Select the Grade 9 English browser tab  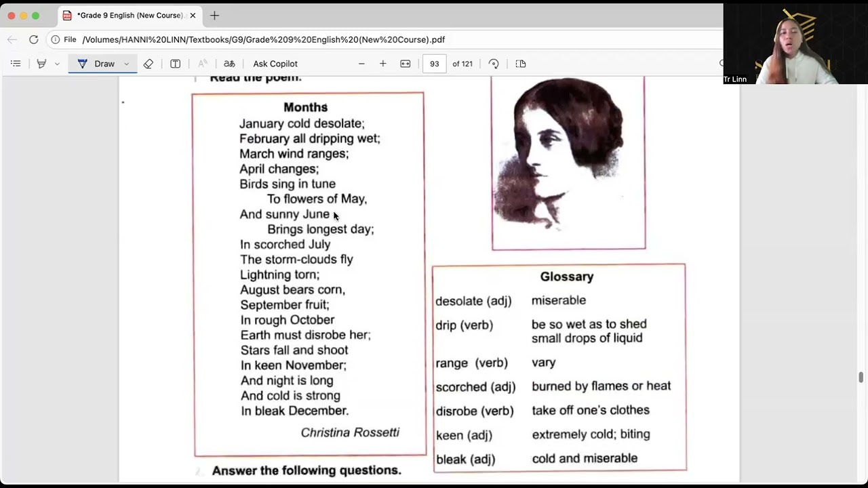129,15
